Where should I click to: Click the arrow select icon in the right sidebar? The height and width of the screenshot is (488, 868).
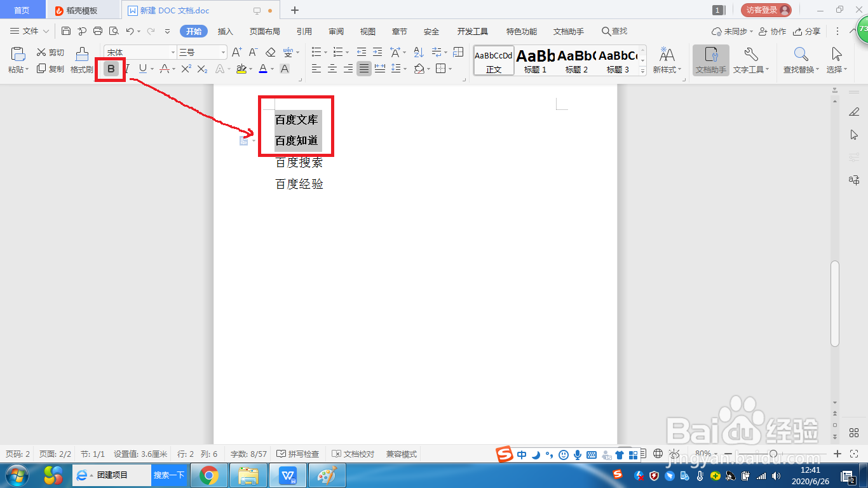(854, 135)
